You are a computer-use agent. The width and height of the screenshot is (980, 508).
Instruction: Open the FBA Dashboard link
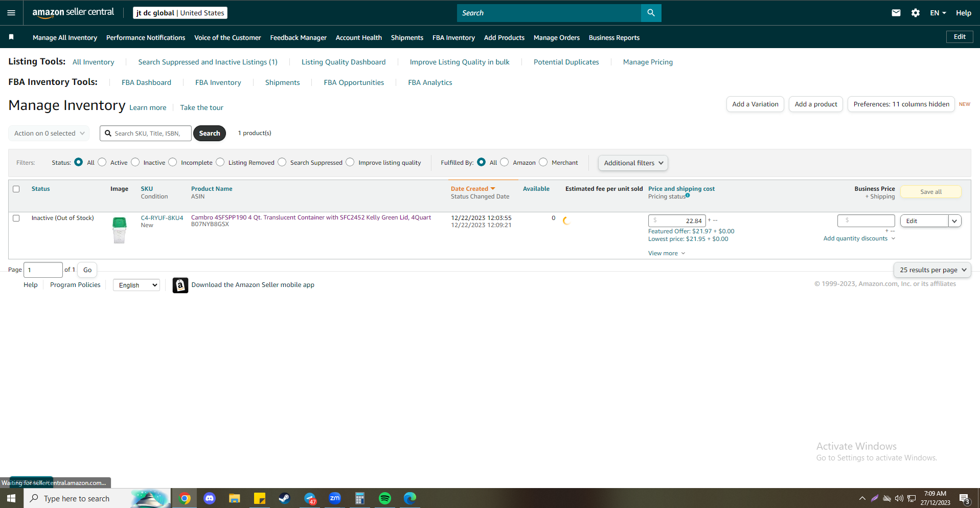[x=146, y=82]
